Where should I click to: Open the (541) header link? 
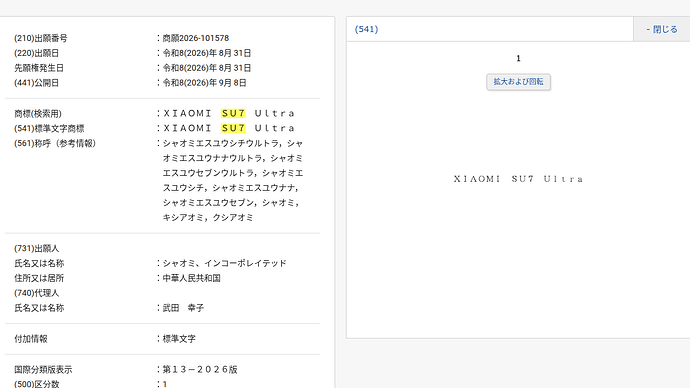click(x=367, y=29)
